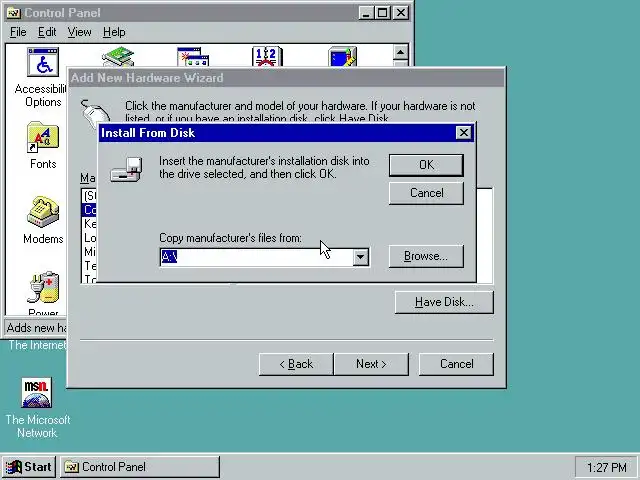640x480 pixels.
Task: Close the Install From Disk dialog
Action: tap(464, 133)
